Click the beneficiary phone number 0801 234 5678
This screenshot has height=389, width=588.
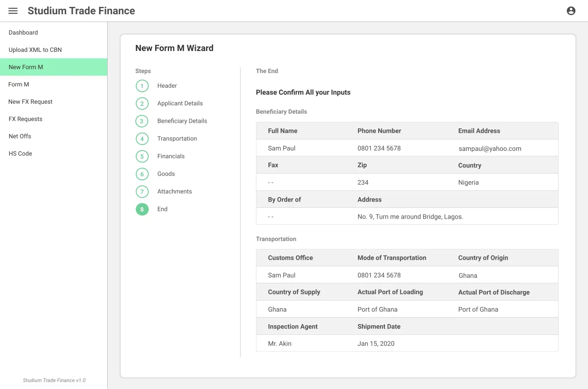point(379,148)
